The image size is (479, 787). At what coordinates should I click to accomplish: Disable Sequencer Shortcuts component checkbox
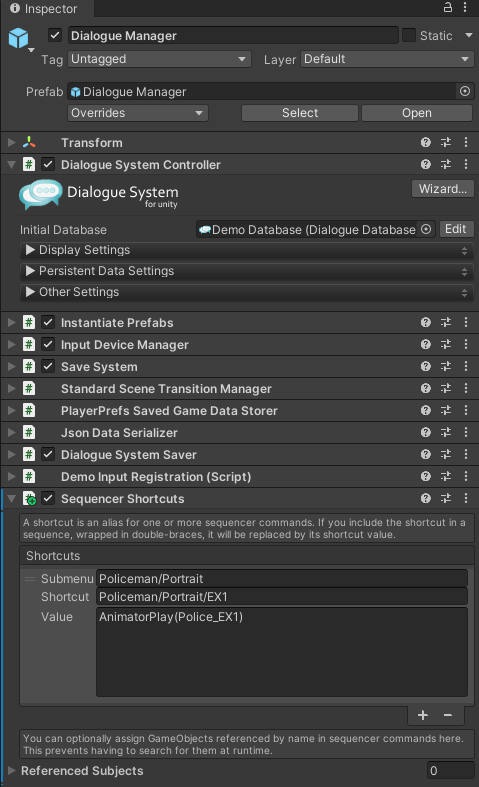pos(48,499)
